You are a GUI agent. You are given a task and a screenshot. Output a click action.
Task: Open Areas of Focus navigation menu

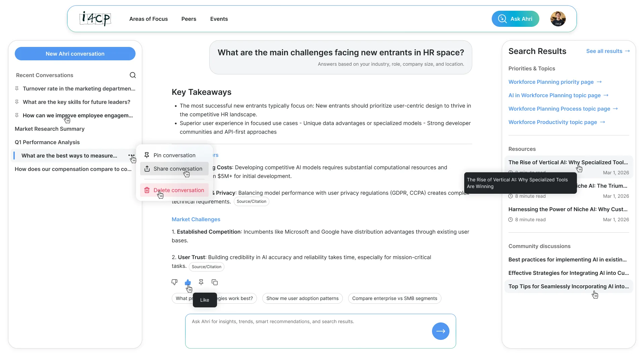(149, 19)
